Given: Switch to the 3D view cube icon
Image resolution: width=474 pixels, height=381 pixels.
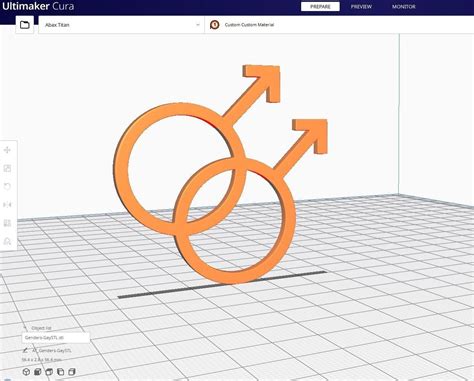Looking at the screenshot, I should 26,372.
